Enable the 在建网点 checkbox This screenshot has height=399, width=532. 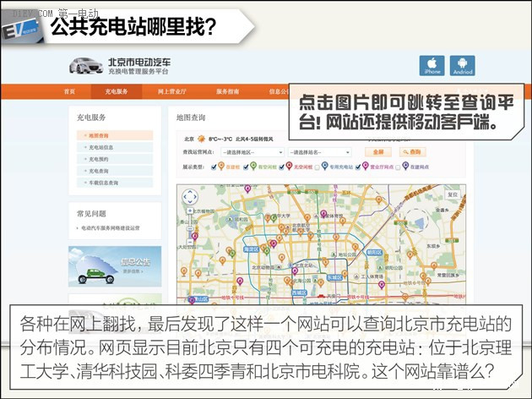click(398, 167)
